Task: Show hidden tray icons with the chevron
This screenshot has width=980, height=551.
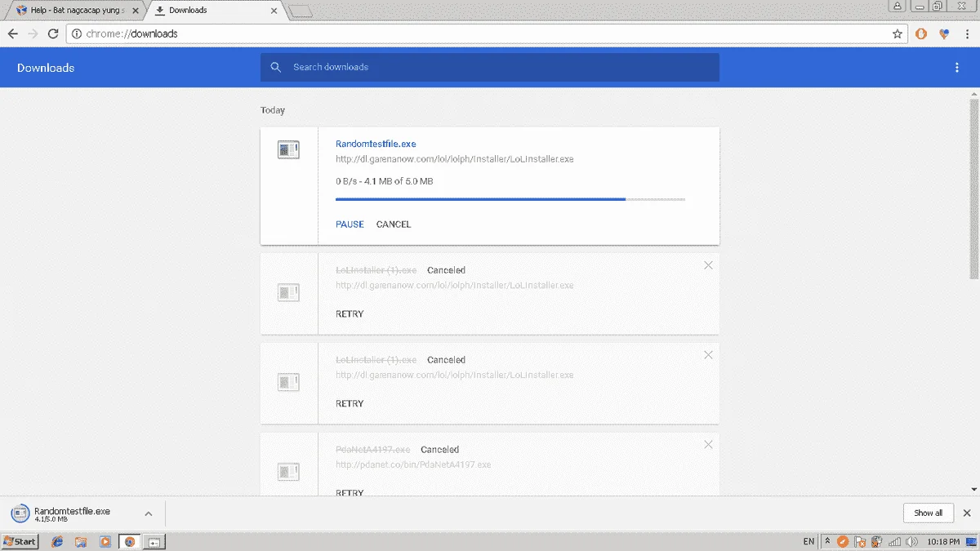Action: pyautogui.click(x=827, y=541)
